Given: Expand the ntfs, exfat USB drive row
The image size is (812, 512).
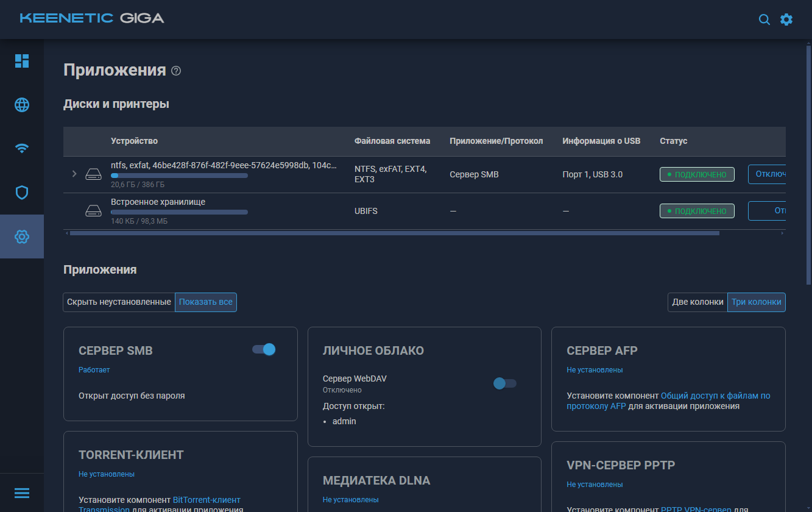Looking at the screenshot, I should [x=74, y=174].
